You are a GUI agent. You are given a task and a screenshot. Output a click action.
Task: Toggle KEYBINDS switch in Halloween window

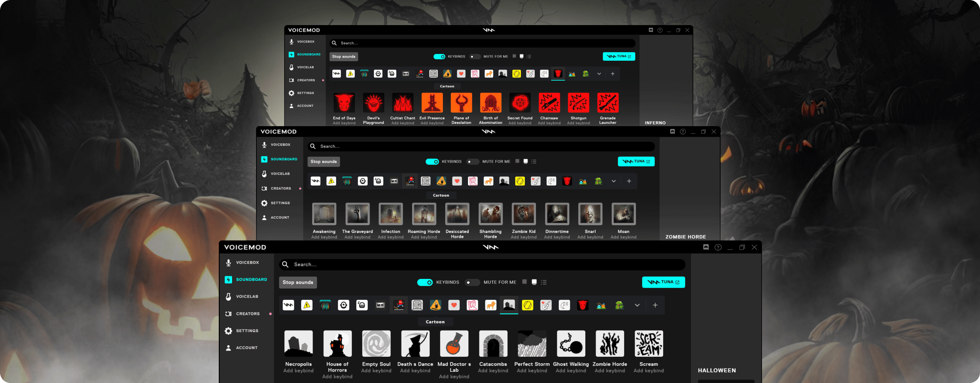coord(425,282)
